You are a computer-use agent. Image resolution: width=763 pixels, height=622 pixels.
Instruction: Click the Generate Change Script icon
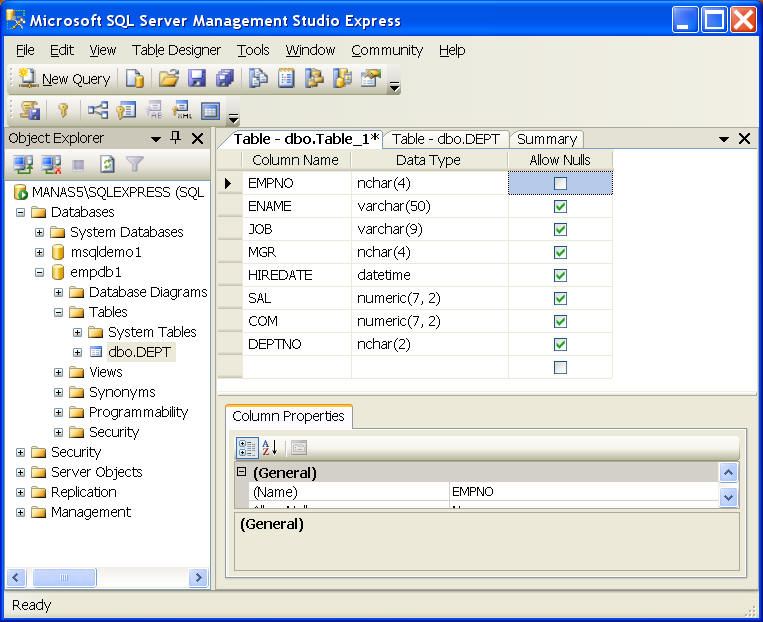(30, 110)
